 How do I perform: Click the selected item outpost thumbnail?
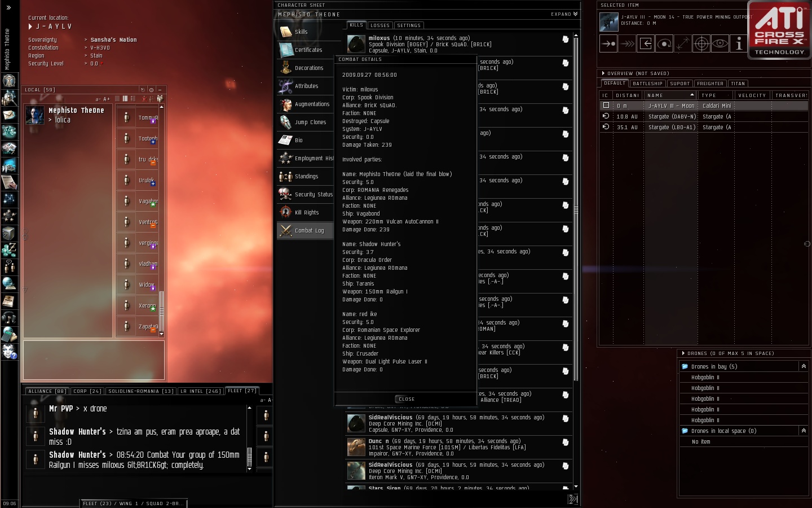609,22
